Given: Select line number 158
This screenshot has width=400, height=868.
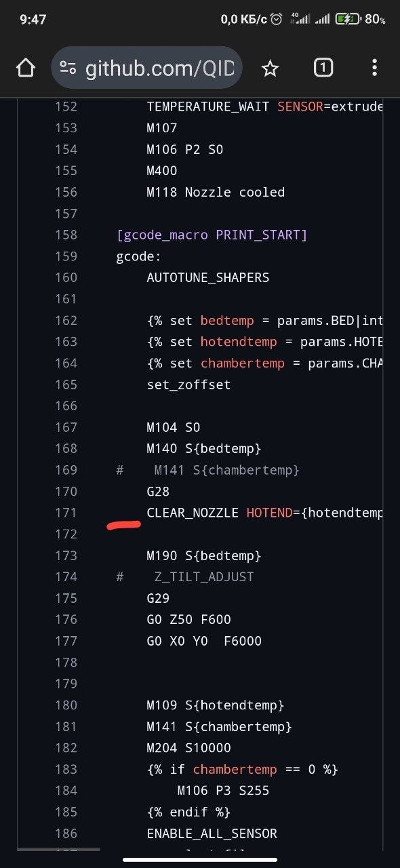Looking at the screenshot, I should [x=66, y=235].
